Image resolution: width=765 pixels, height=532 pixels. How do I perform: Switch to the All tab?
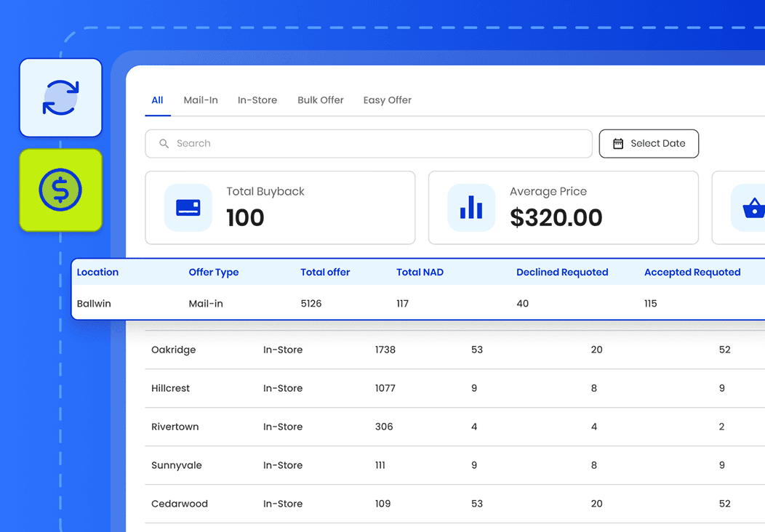[157, 100]
